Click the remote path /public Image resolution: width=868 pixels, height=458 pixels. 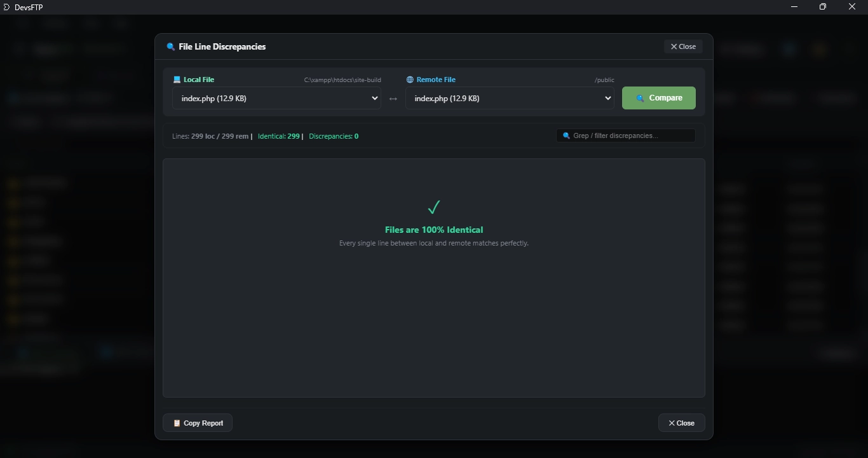coord(604,80)
